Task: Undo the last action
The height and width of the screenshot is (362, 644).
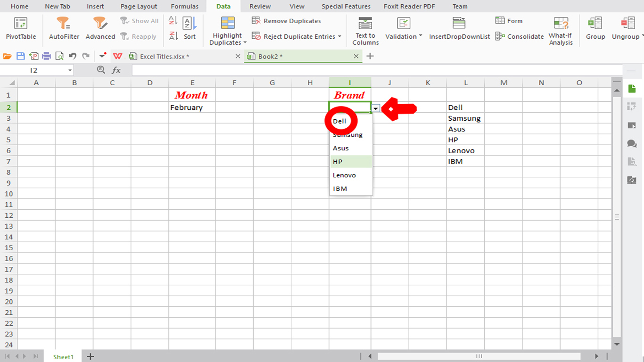Action: coord(72,56)
